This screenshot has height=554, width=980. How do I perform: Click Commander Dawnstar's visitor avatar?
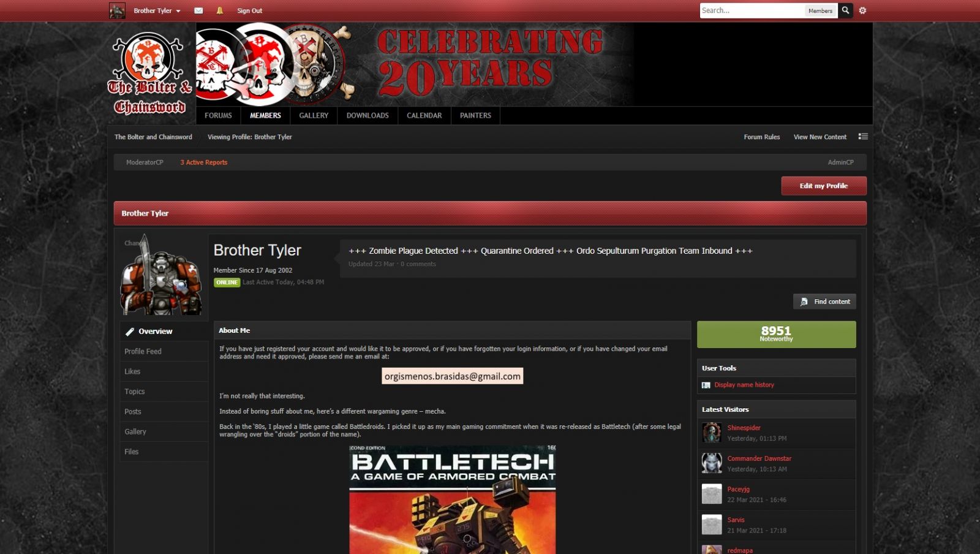pyautogui.click(x=712, y=463)
